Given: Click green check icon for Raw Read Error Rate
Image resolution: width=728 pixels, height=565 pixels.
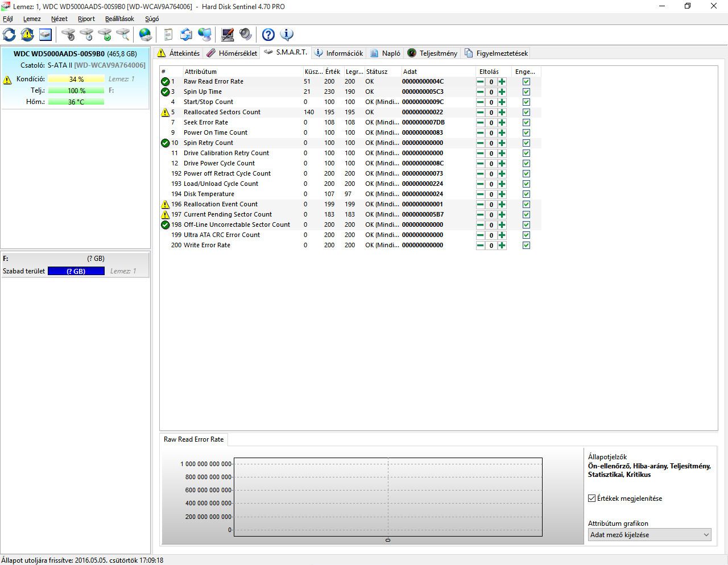Looking at the screenshot, I should pos(166,81).
